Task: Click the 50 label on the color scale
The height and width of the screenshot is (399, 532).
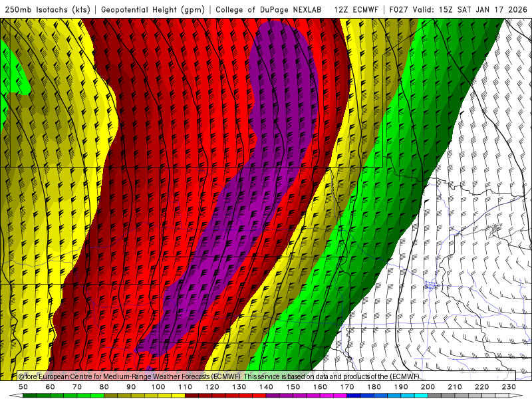Action: (x=23, y=387)
